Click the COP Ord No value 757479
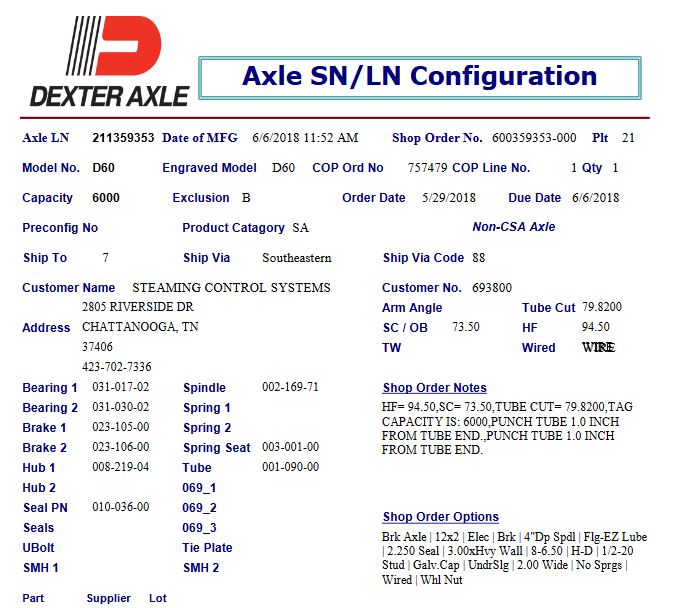Screen dimensions: 675x608 click(428, 168)
